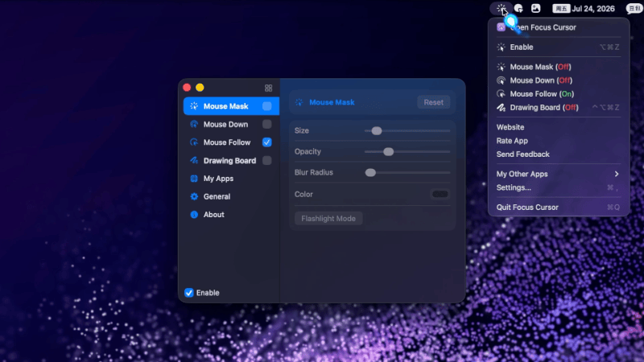Click the General gear icon

click(194, 196)
